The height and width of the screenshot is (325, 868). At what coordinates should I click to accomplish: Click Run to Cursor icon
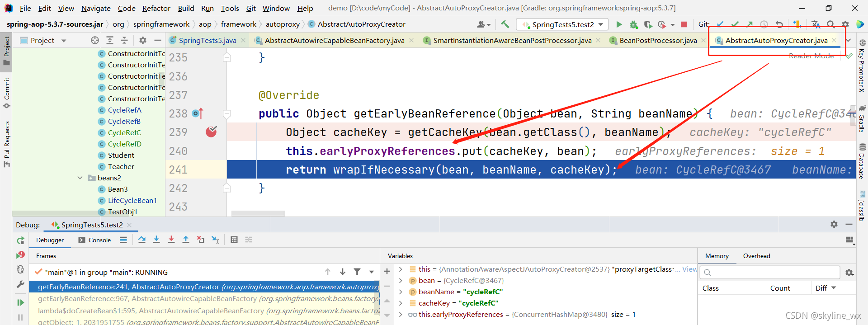tap(215, 240)
